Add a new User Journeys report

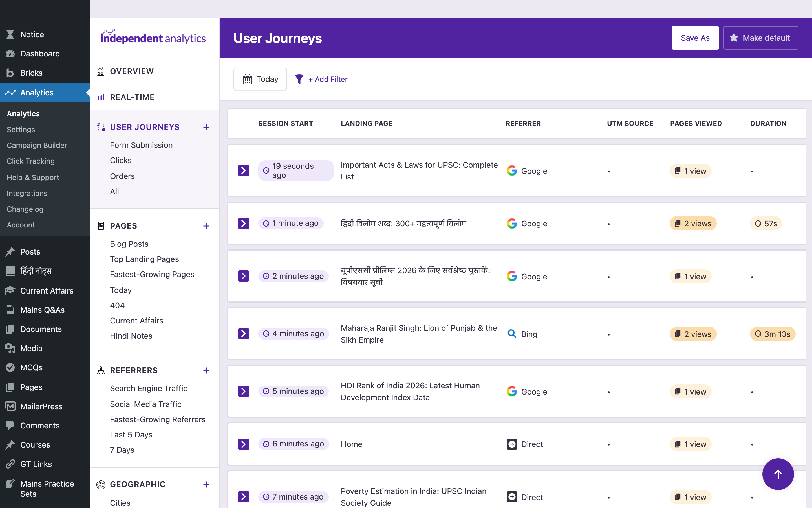[x=206, y=127]
